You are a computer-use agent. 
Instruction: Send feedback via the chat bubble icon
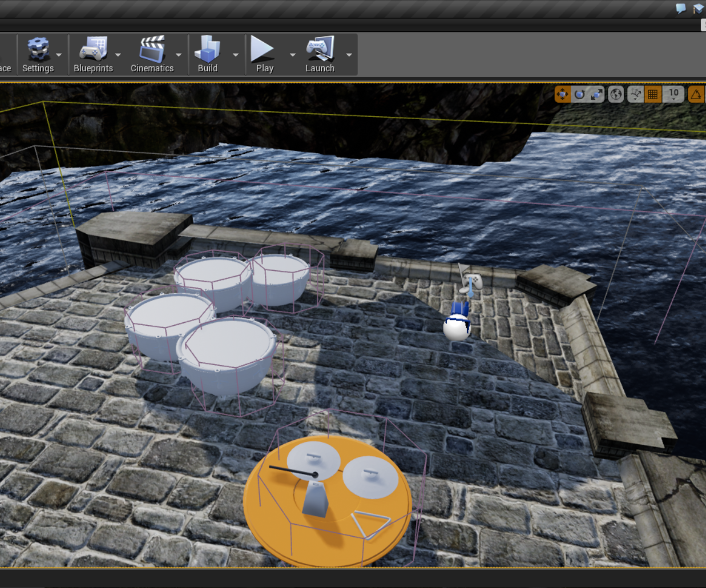pos(680,8)
